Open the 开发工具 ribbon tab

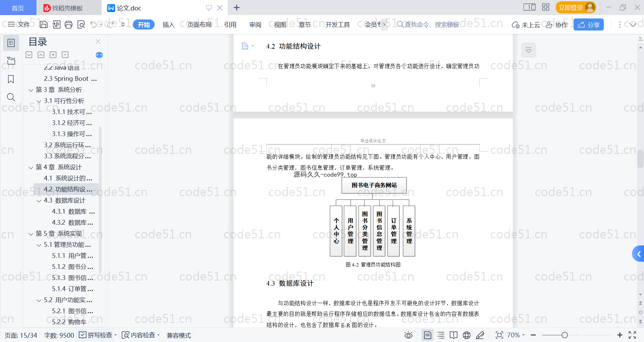point(337,24)
